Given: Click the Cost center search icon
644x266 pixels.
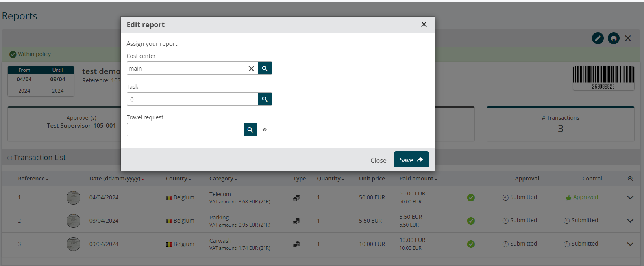Looking at the screenshot, I should tap(265, 68).
